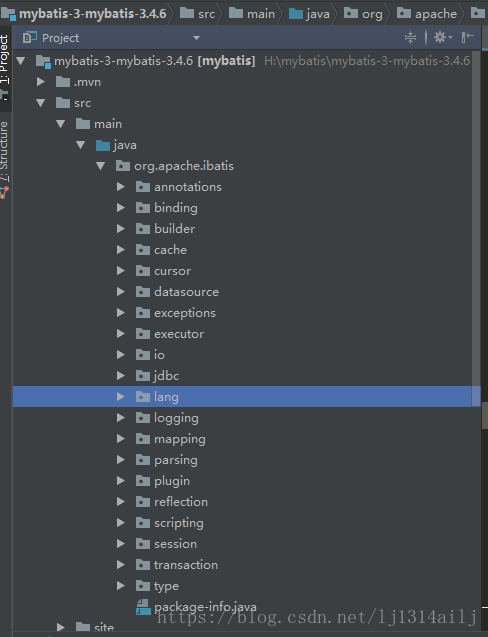This screenshot has height=637, width=488.
Task: Select the datasource package folder icon
Action: point(143,292)
